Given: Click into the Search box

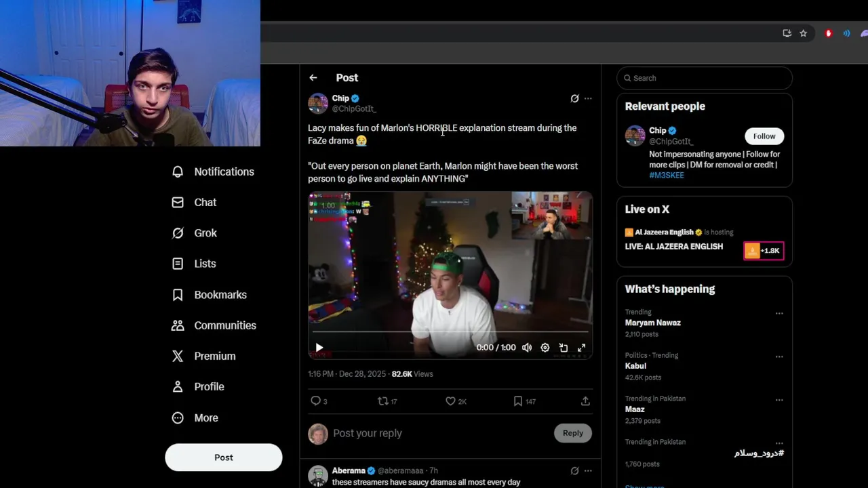Looking at the screenshot, I should [705, 78].
